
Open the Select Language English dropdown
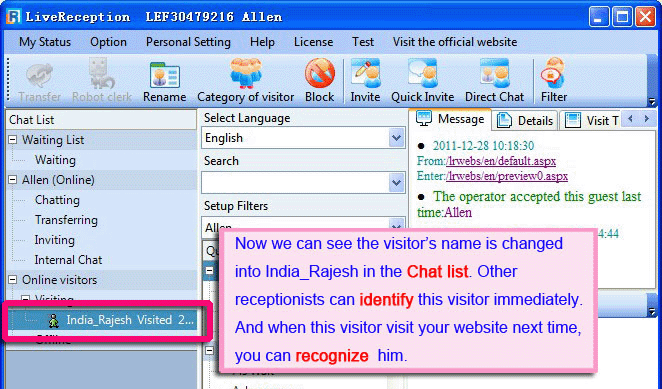click(396, 138)
